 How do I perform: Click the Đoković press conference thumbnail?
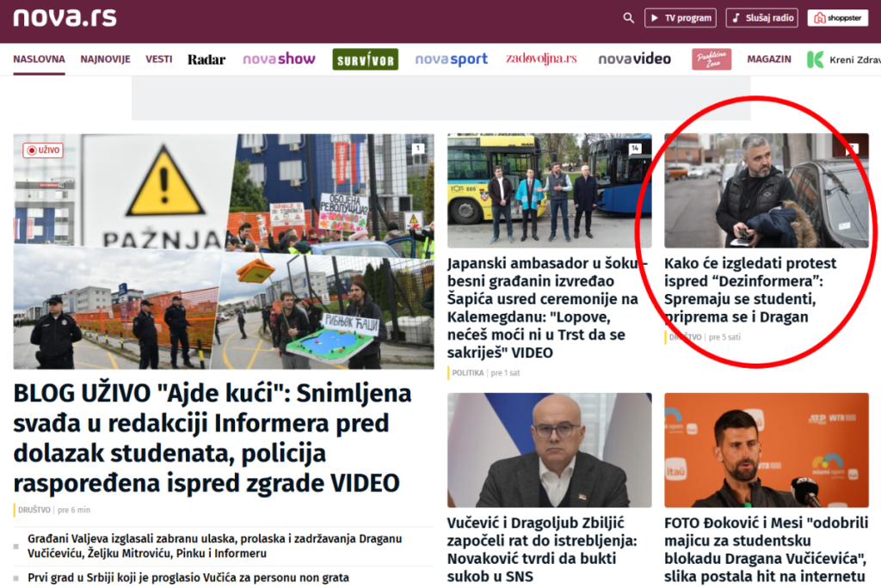(766, 450)
